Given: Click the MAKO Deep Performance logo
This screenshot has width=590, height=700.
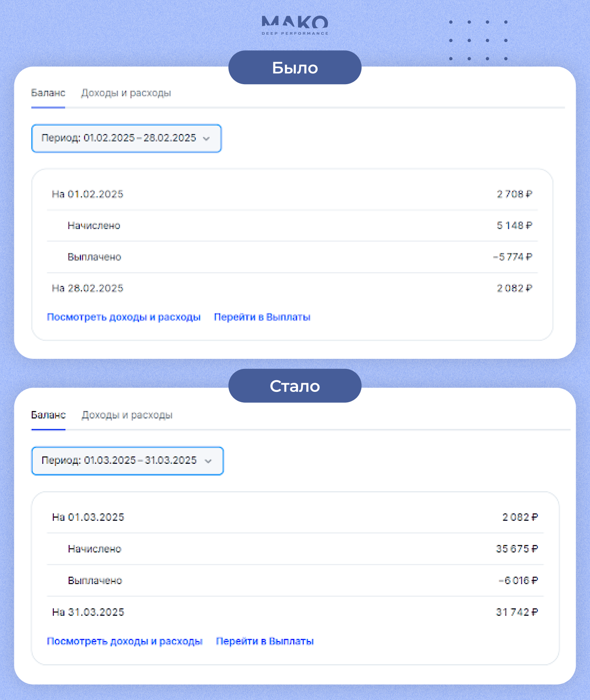Looking at the screenshot, I should (x=295, y=25).
